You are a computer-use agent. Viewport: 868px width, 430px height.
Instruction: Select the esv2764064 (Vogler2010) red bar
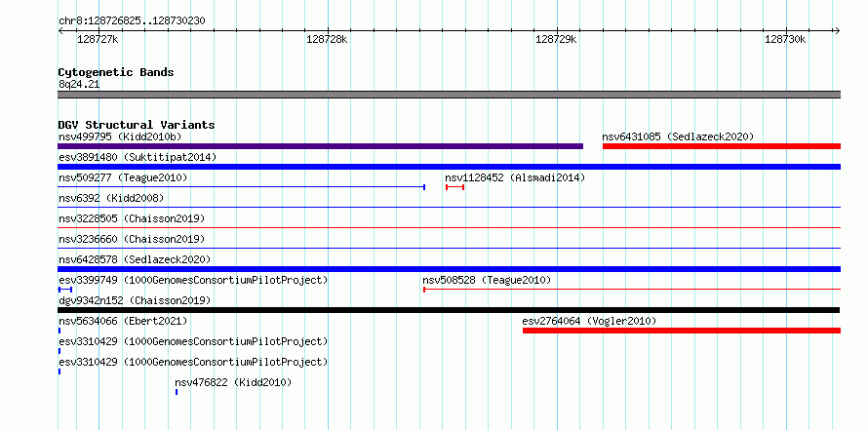tap(682, 331)
